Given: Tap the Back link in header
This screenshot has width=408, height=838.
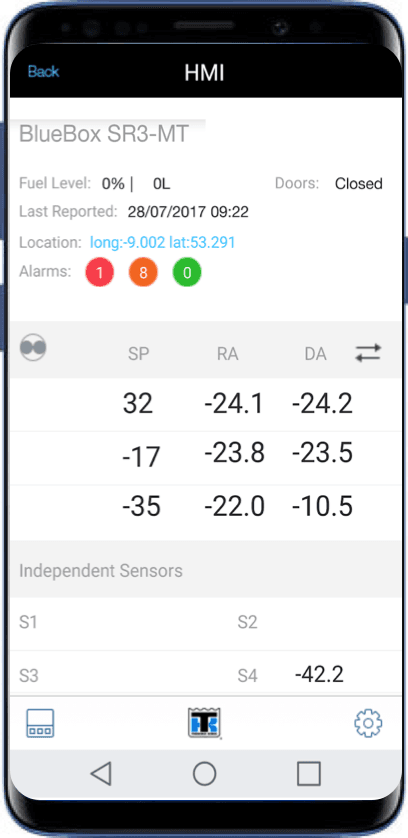Looking at the screenshot, I should pyautogui.click(x=43, y=72).
